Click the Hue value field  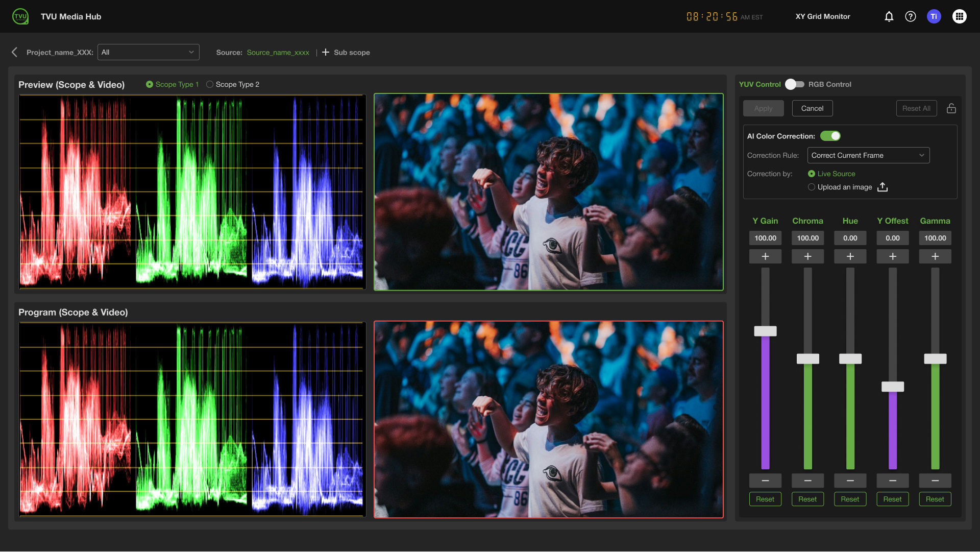click(x=850, y=238)
